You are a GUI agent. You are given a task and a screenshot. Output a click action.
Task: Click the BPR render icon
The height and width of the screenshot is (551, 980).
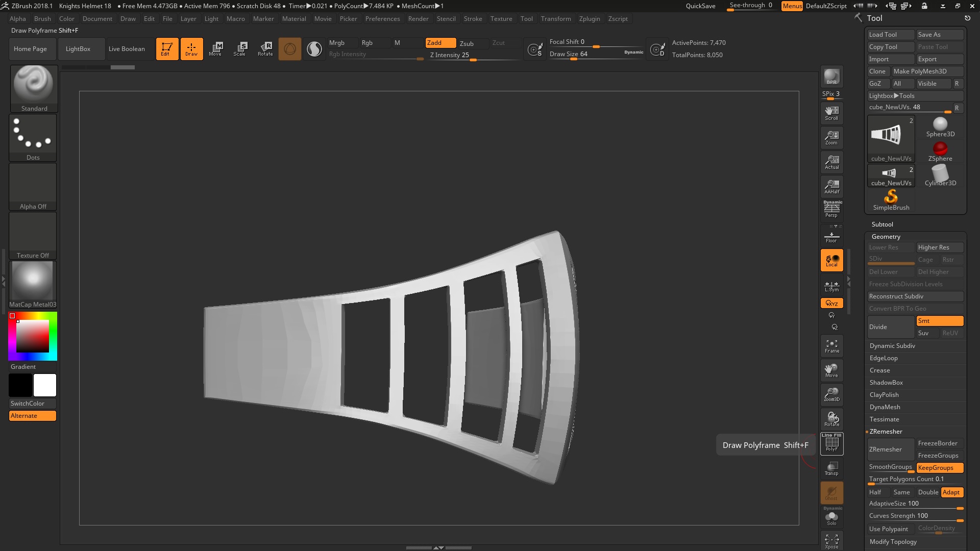tap(831, 77)
